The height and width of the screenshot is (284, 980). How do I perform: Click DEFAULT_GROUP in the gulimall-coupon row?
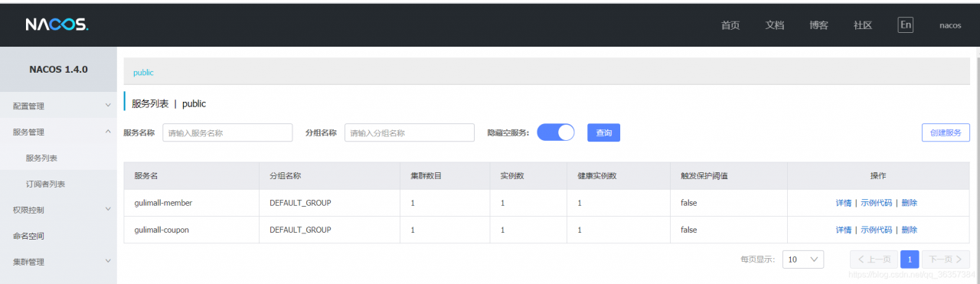coord(300,230)
